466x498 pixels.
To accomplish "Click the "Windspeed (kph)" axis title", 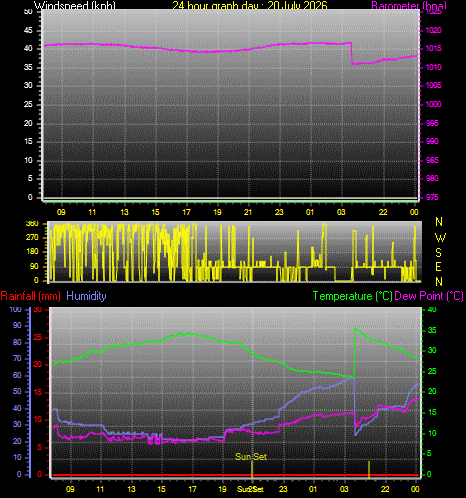I will point(75,5).
